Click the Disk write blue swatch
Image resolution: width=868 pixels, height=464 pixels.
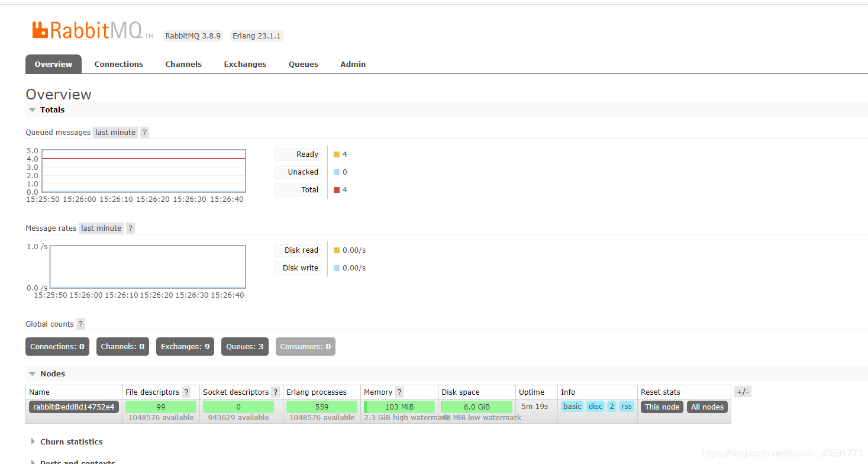point(337,268)
